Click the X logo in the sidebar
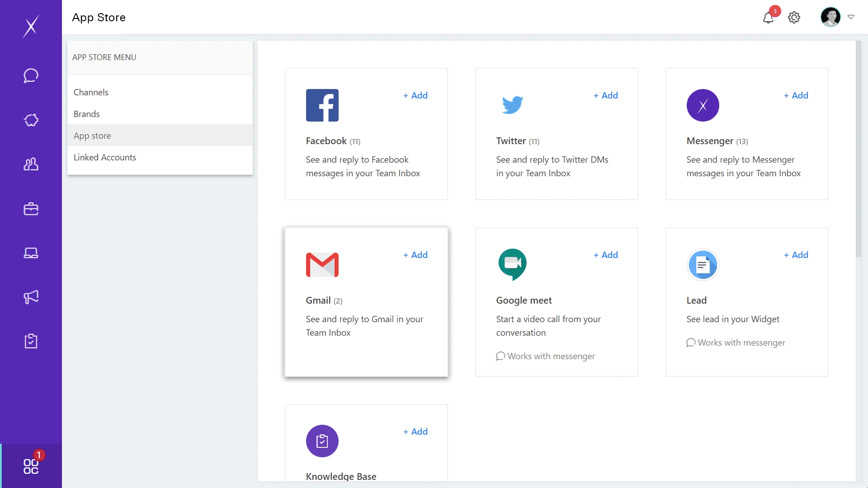The width and height of the screenshot is (868, 488). (31, 26)
